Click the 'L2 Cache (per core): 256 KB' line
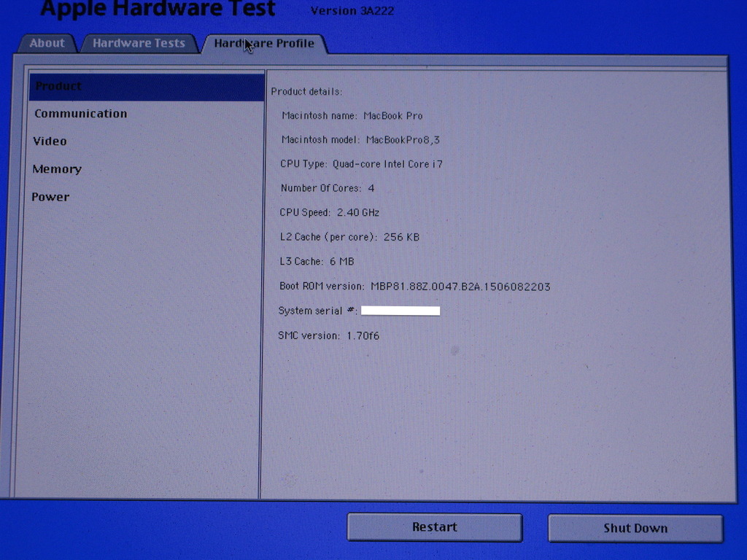 [349, 237]
